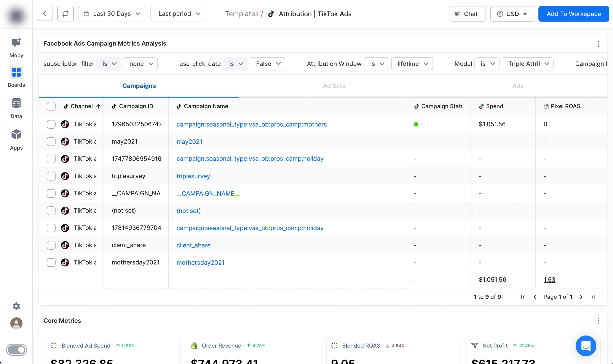Check the select-all header checkbox

coord(51,106)
